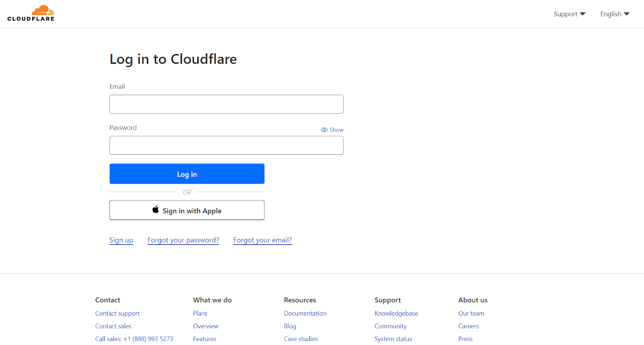
Task: Select the Log in to Cloudflare heading
Action: [173, 59]
